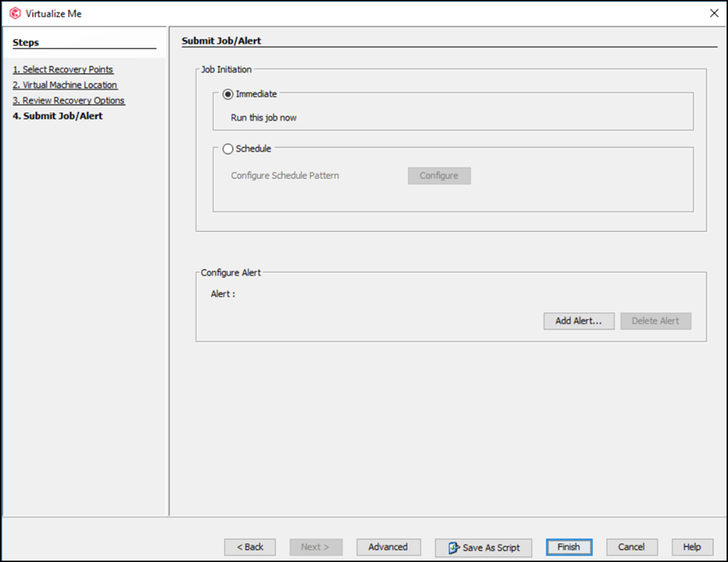Open step 2 Virtual Machine Location
Image resolution: width=728 pixels, height=562 pixels.
pos(65,84)
